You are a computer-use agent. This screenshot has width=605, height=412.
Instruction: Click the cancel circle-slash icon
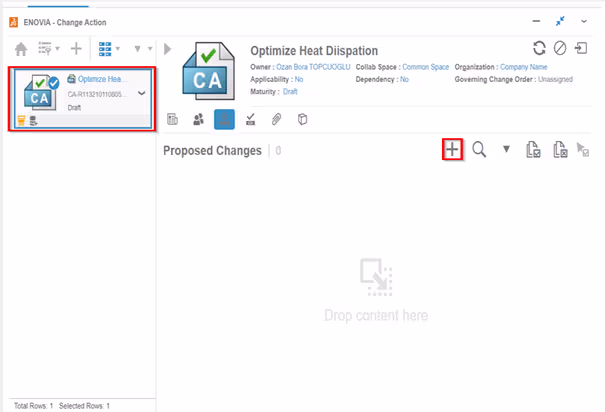(x=560, y=48)
